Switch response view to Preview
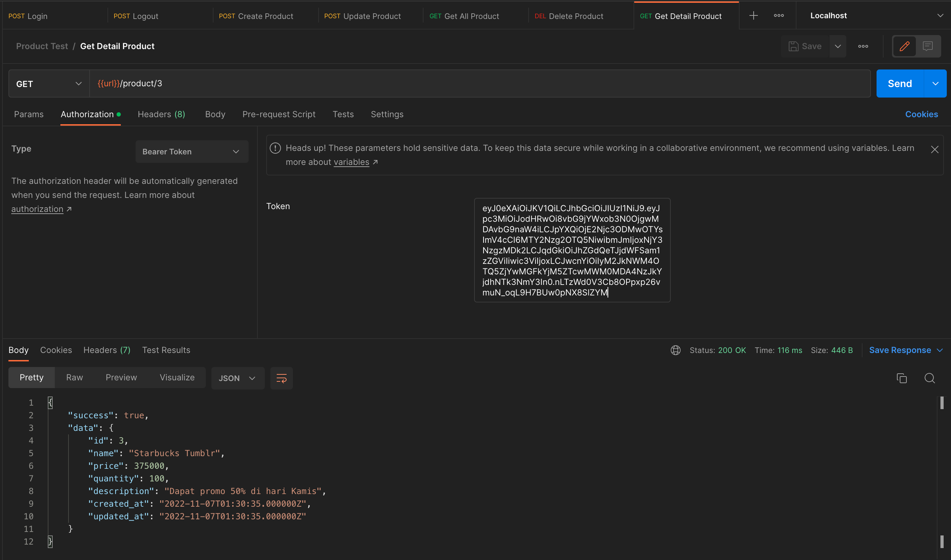The height and width of the screenshot is (560, 951). (121, 377)
